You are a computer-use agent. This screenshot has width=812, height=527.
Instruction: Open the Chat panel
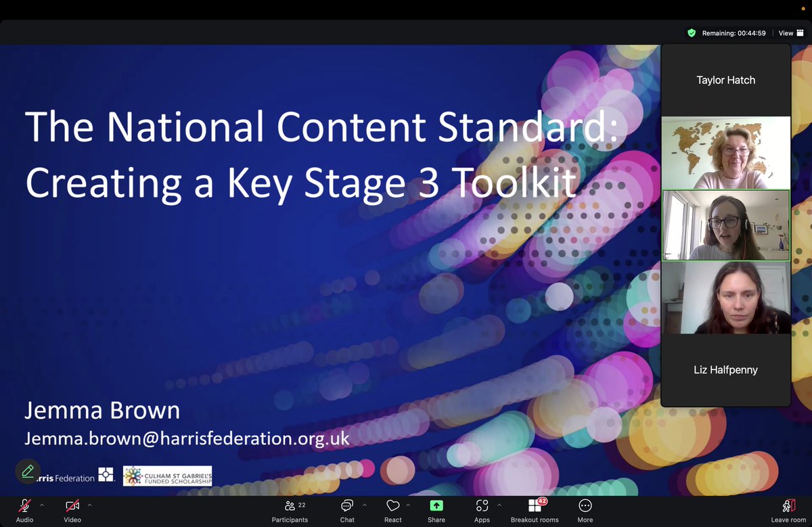click(x=347, y=510)
